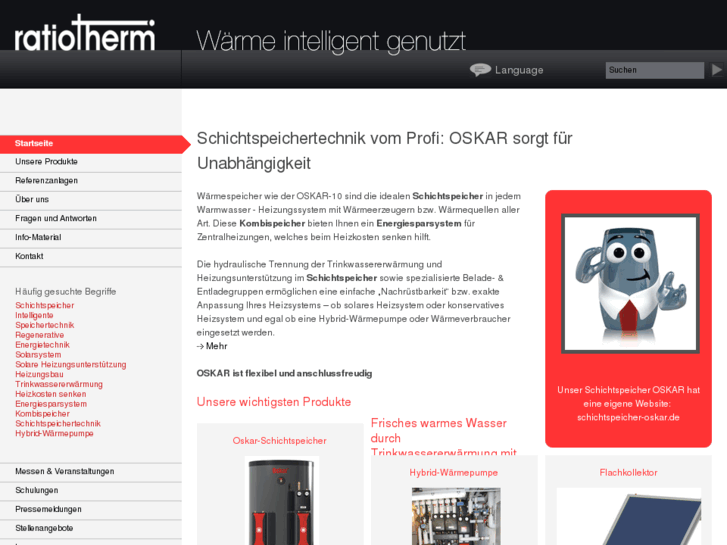Click Solare Heizungsunterstützung keyword link
Image resolution: width=727 pixels, height=545 pixels.
pyautogui.click(x=70, y=365)
